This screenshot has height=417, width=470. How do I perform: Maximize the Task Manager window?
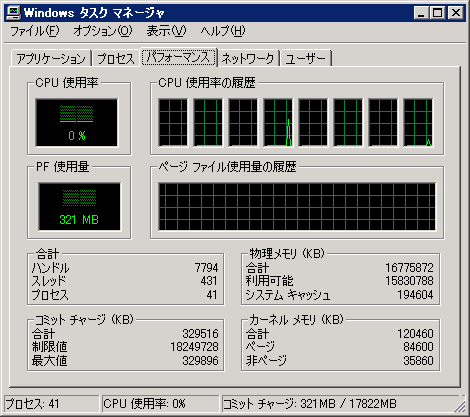(x=437, y=13)
